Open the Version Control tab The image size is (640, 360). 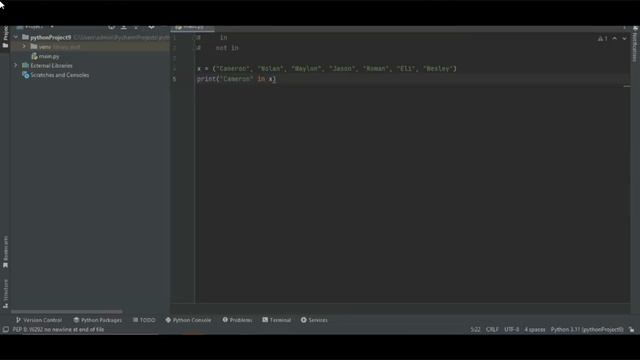click(39, 320)
